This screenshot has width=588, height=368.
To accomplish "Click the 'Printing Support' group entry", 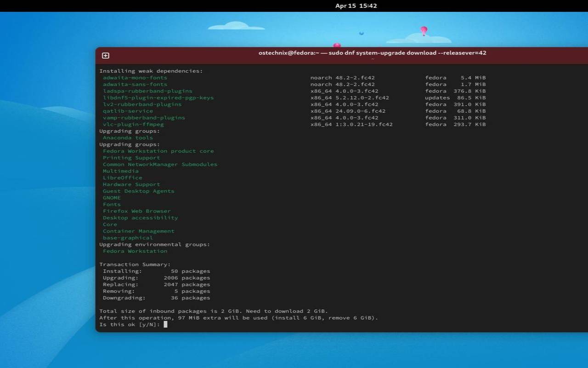I will [x=131, y=158].
